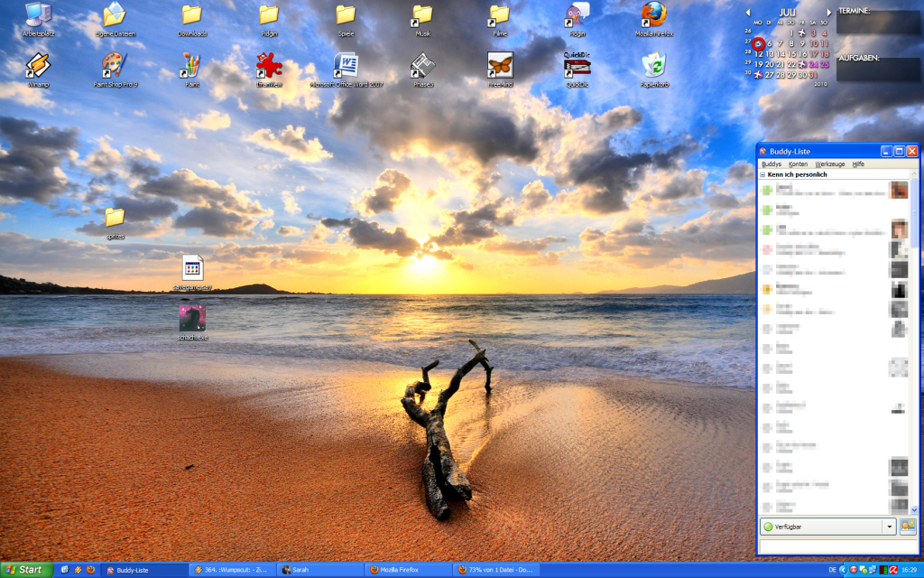Viewport: 924px width, 578px height.
Task: Open the Werkzeuge menu
Action: click(x=830, y=164)
